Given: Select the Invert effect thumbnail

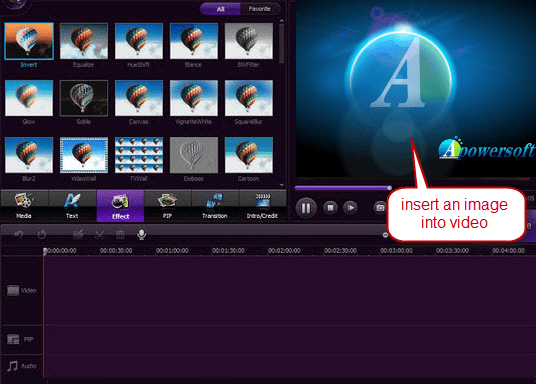Looking at the screenshot, I should click(x=29, y=41).
